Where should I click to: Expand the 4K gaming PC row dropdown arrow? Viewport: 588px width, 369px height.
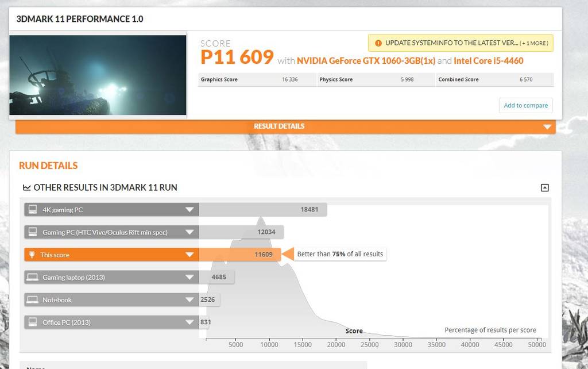pyautogui.click(x=189, y=209)
